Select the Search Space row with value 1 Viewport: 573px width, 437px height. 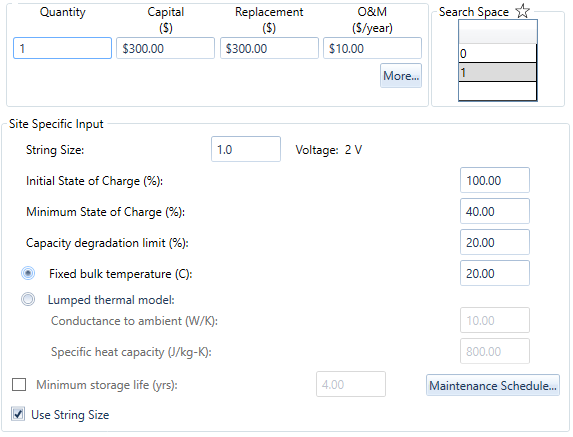point(498,72)
